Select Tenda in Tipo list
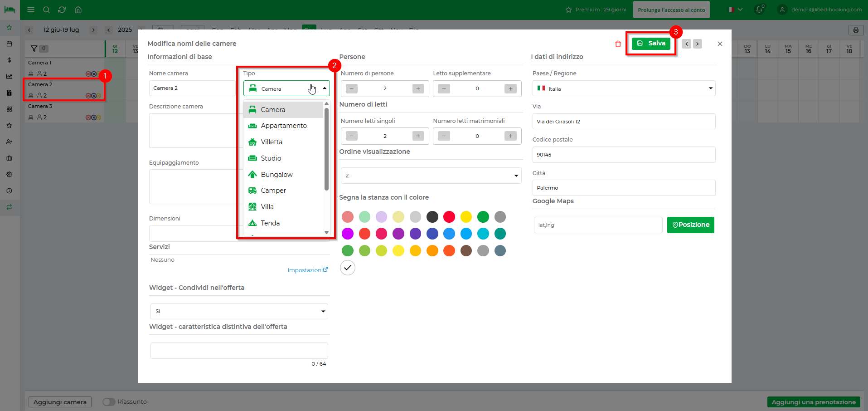This screenshot has width=868, height=411. (283, 223)
